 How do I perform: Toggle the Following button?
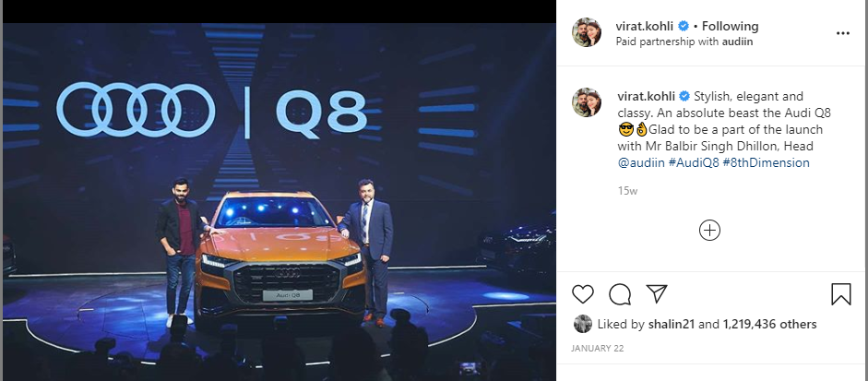pos(731,26)
